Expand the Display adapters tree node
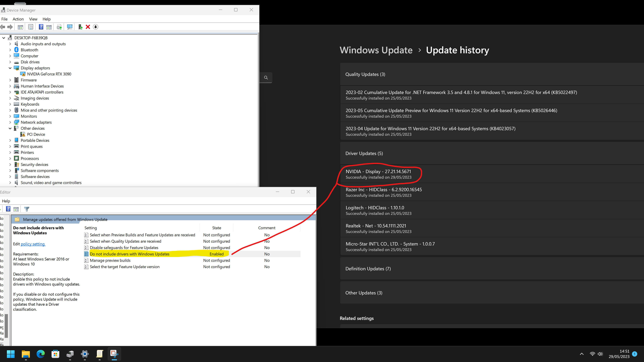Screen dimensions: 644x362 point(10,68)
